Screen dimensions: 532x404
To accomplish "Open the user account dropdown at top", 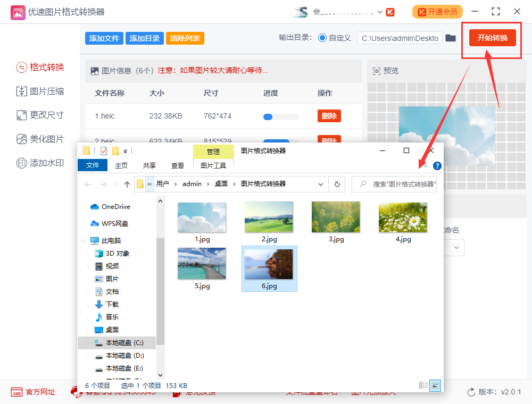I will click(x=379, y=12).
